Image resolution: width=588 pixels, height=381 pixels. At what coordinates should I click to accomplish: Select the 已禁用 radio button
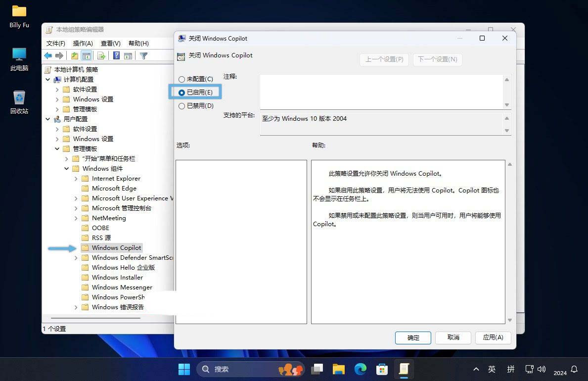click(x=182, y=105)
